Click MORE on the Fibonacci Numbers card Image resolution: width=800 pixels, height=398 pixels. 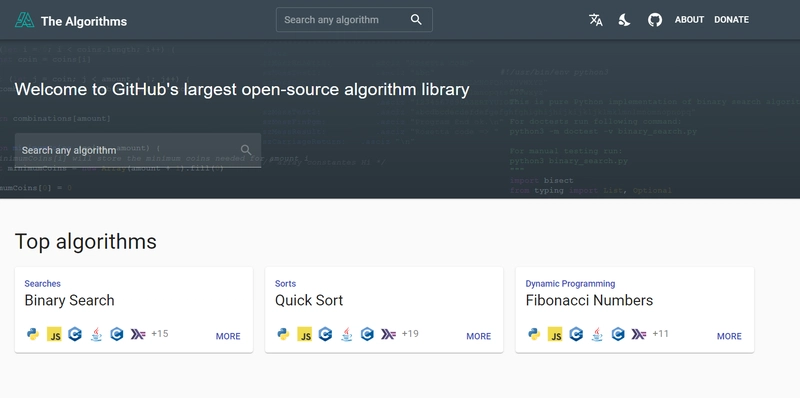pyautogui.click(x=729, y=336)
